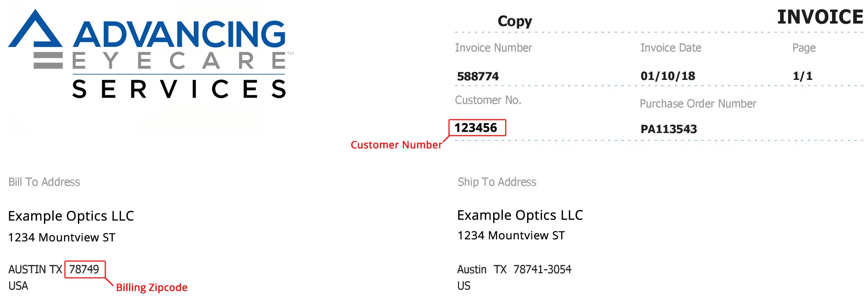Viewport: 868px width, 298px height.
Task: Select the boxed billing zipcode 78749
Action: (84, 269)
